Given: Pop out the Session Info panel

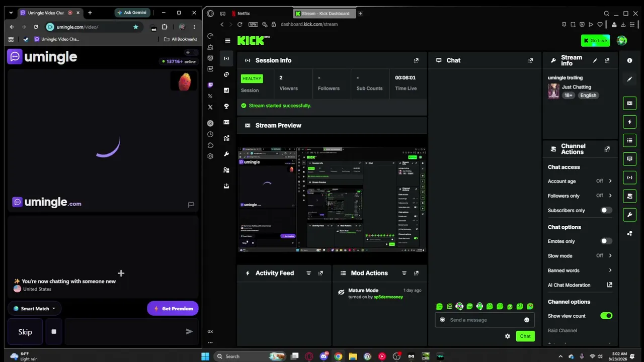Looking at the screenshot, I should pyautogui.click(x=416, y=60).
